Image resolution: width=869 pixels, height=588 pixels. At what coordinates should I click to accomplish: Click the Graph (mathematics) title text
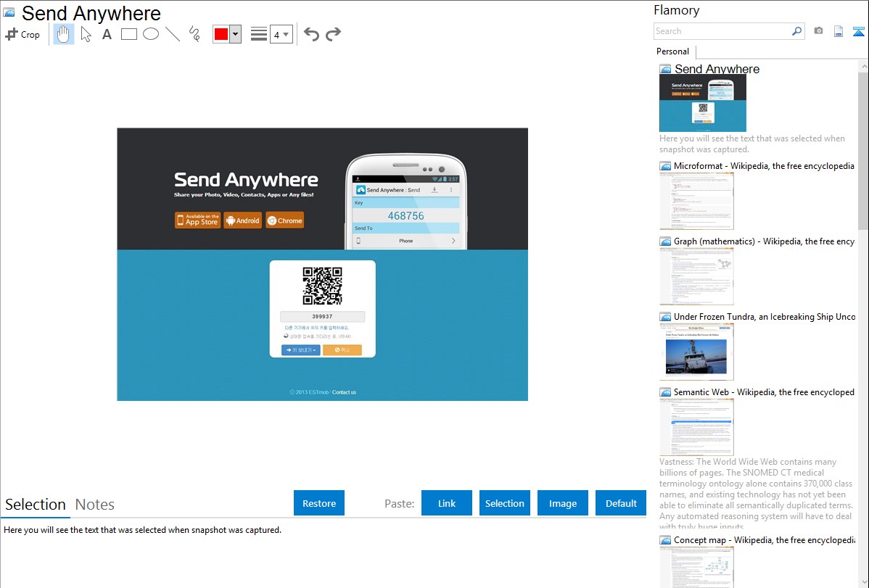point(764,241)
